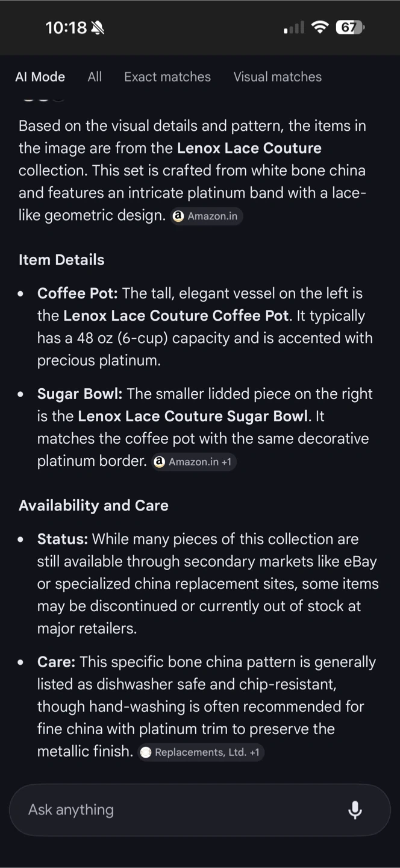Tap the Wi-Fi status icon

320,27
